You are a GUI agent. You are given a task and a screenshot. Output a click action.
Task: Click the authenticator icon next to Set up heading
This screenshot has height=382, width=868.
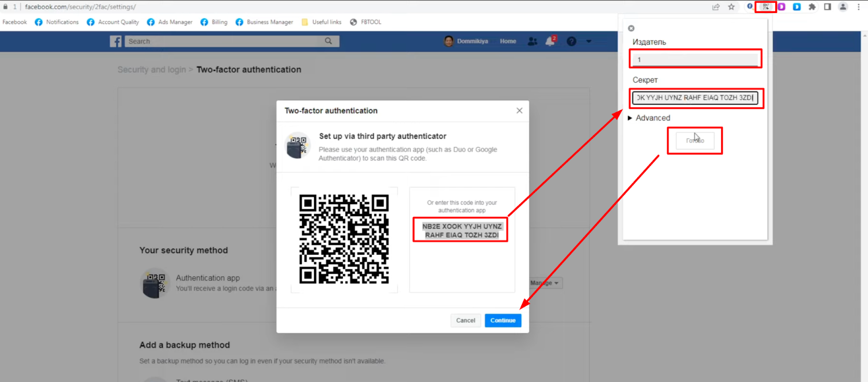coord(297,146)
